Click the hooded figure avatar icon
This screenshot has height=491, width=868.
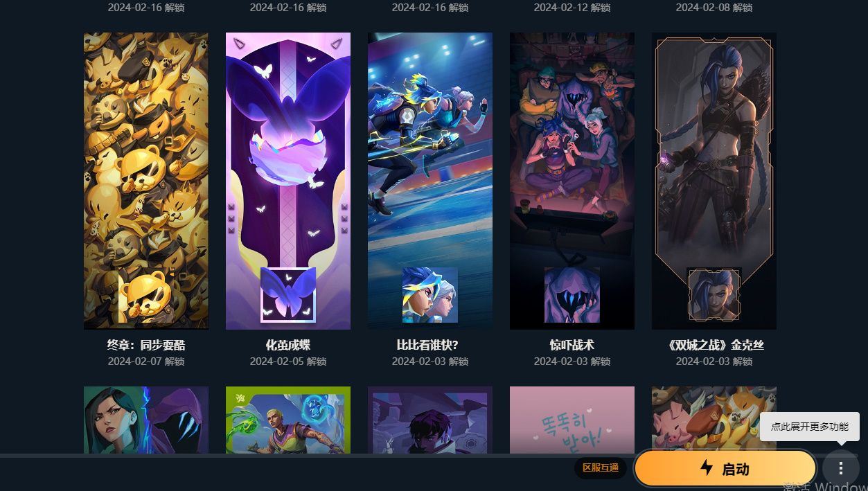click(572, 295)
